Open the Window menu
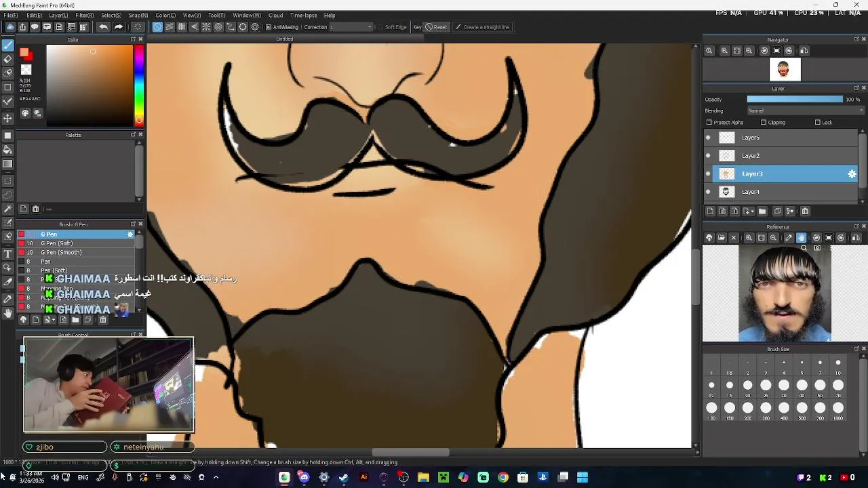This screenshot has height=488, width=868. (246, 15)
